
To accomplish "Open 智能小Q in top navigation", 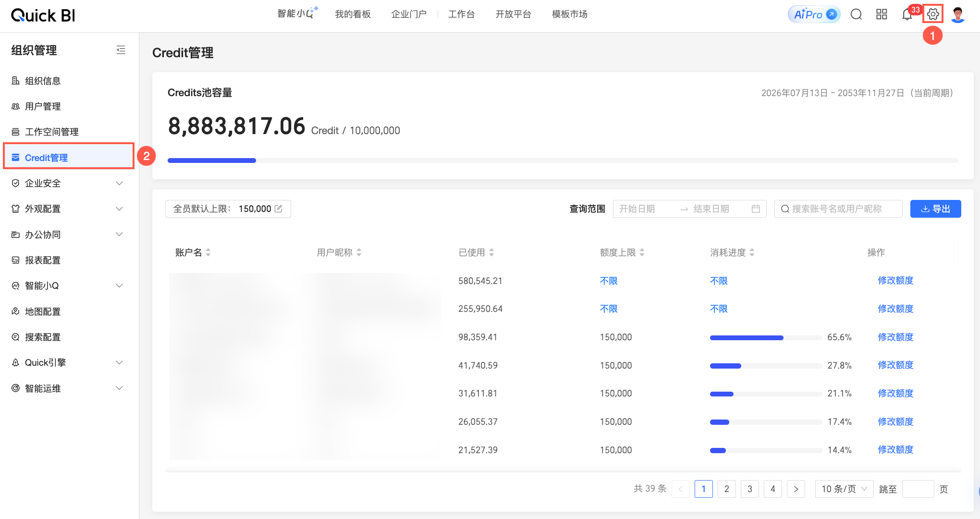I will pyautogui.click(x=297, y=13).
